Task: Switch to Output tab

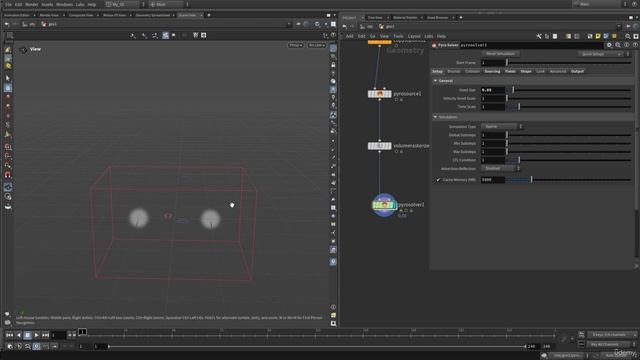Action: pos(577,71)
